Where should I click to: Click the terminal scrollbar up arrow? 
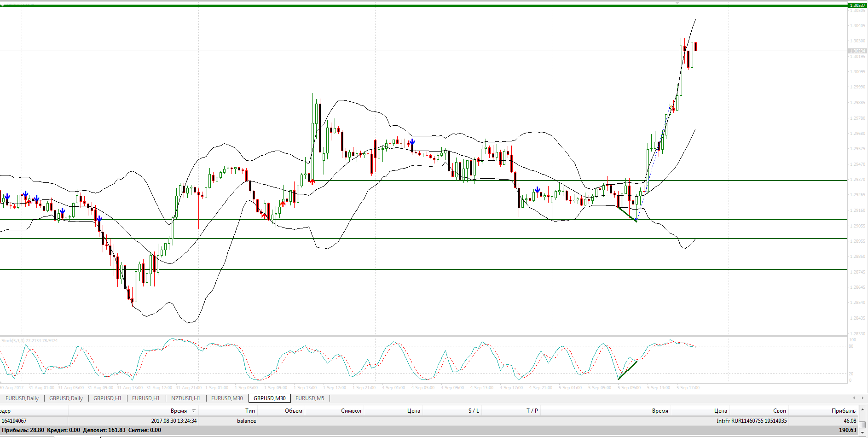pyautogui.click(x=862, y=409)
